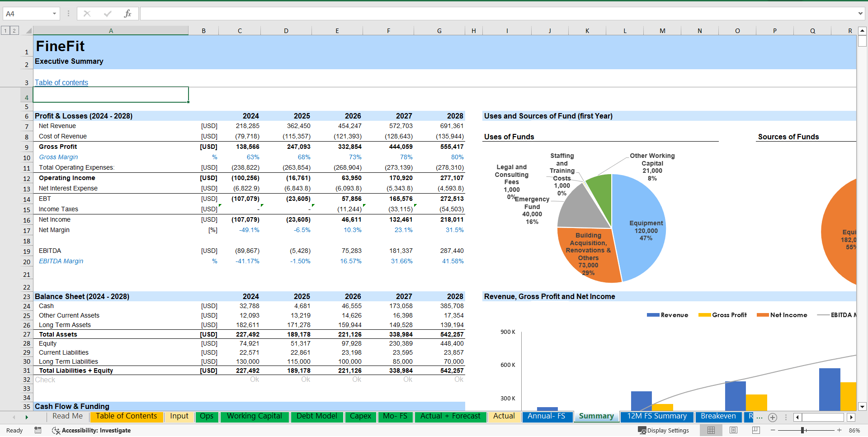Switch to the Input sheet tab

(x=179, y=416)
